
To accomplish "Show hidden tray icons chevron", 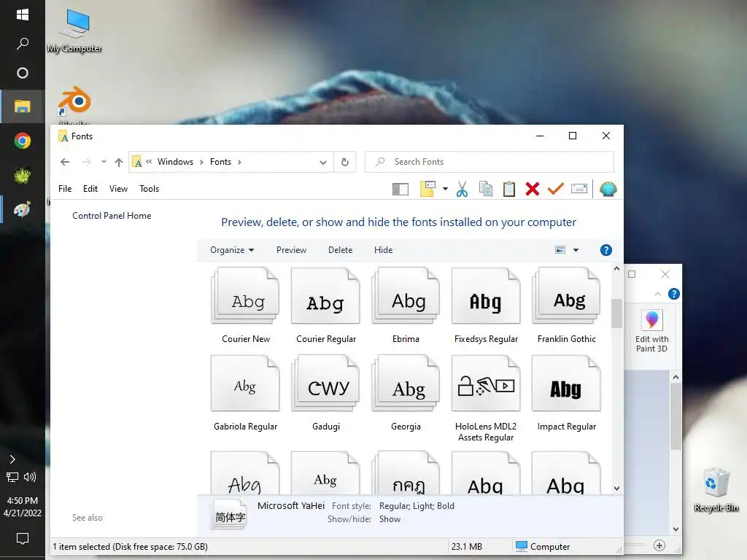I will point(12,459).
